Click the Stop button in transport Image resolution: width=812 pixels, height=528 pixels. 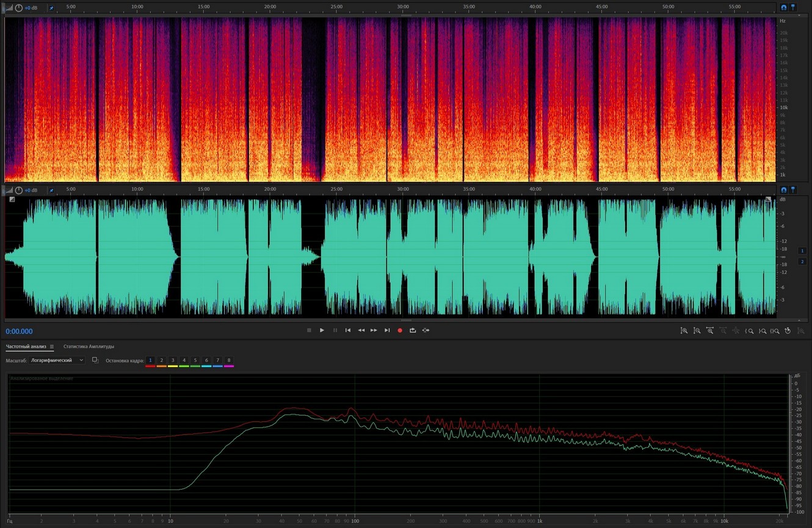(x=309, y=330)
